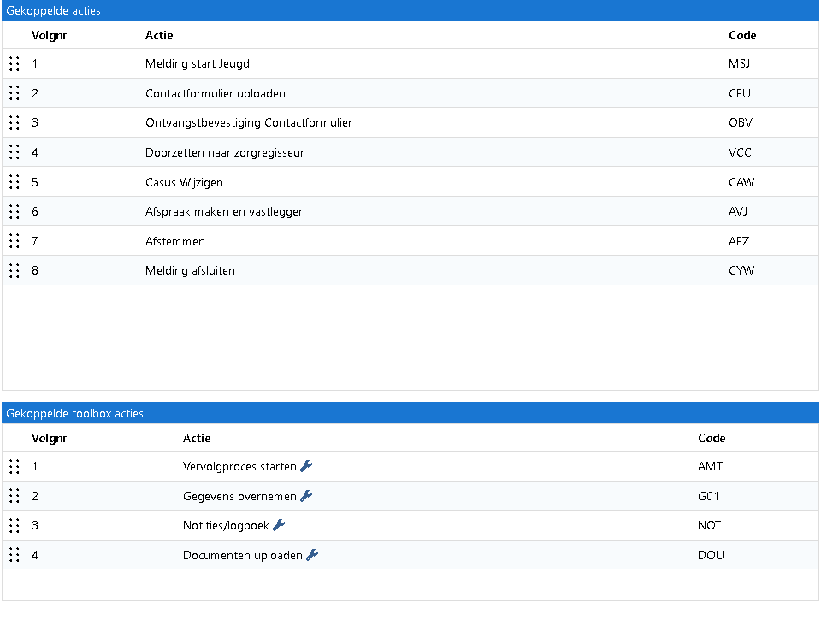Click drag handle beside Melding afsluiten
The image size is (821, 644).
[x=14, y=271]
